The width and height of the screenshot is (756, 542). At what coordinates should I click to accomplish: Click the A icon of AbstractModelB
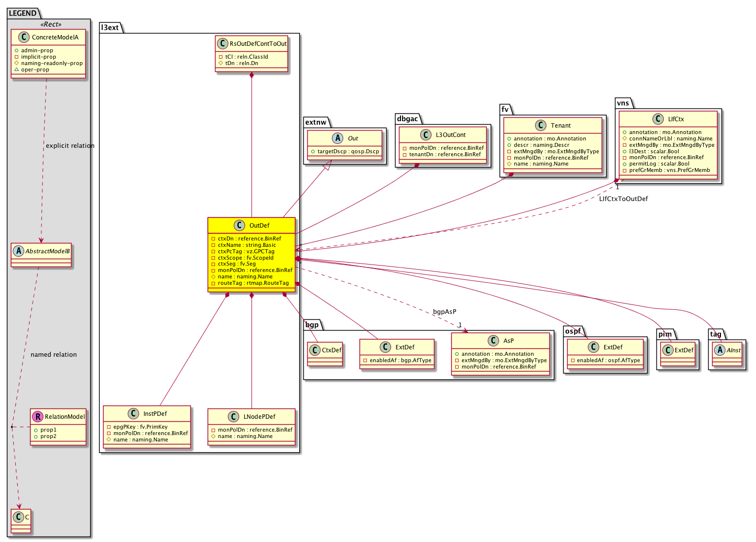pyautogui.click(x=19, y=251)
